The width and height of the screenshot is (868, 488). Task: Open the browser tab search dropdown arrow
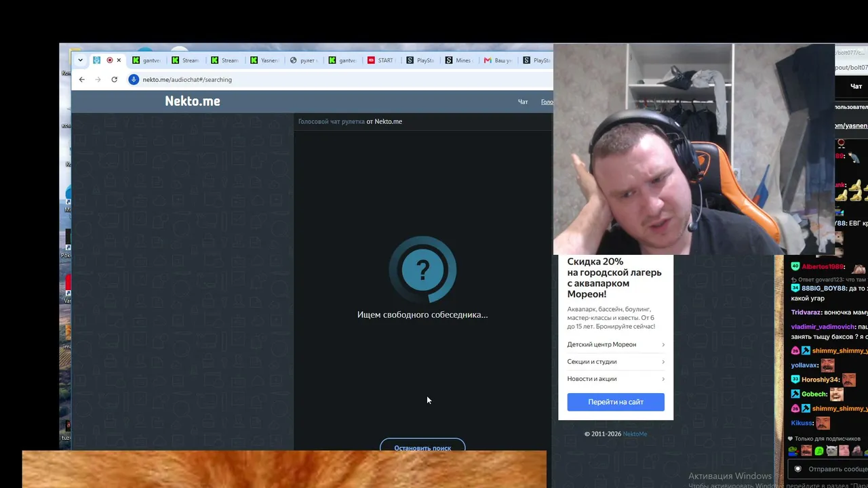point(80,60)
